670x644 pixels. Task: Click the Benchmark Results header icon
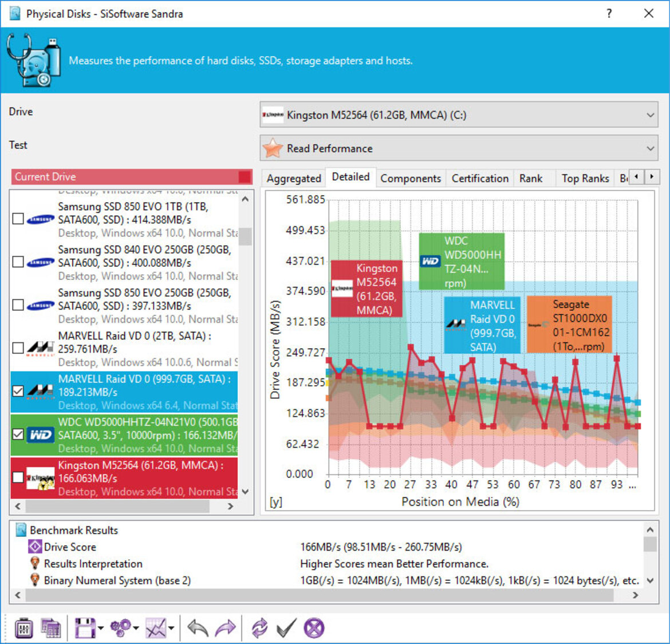point(21,530)
